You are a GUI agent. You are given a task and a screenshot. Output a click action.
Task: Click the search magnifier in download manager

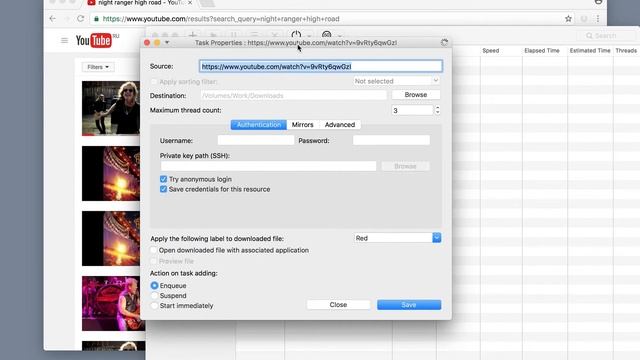(589, 36)
